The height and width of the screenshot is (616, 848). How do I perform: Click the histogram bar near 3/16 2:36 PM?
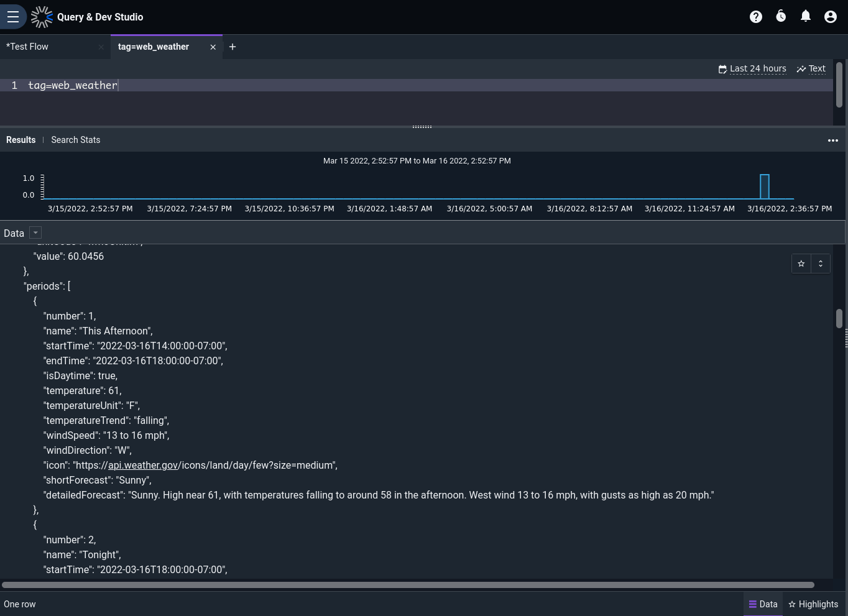pyautogui.click(x=765, y=186)
